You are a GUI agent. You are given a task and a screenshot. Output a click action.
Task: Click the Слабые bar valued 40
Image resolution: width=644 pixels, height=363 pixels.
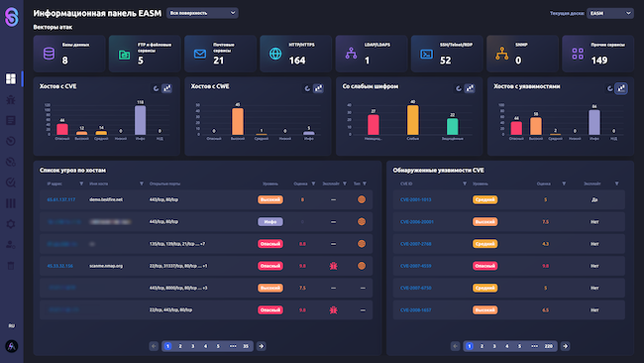click(x=413, y=120)
